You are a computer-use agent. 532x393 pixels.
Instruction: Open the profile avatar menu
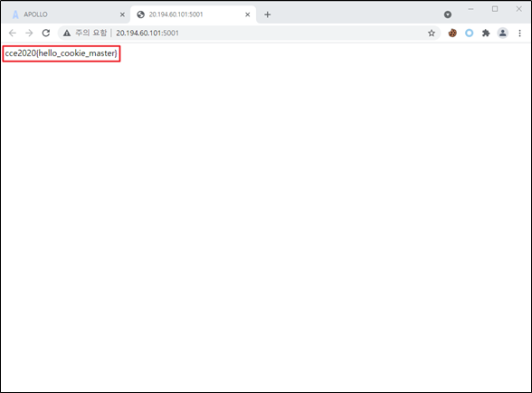pos(502,33)
